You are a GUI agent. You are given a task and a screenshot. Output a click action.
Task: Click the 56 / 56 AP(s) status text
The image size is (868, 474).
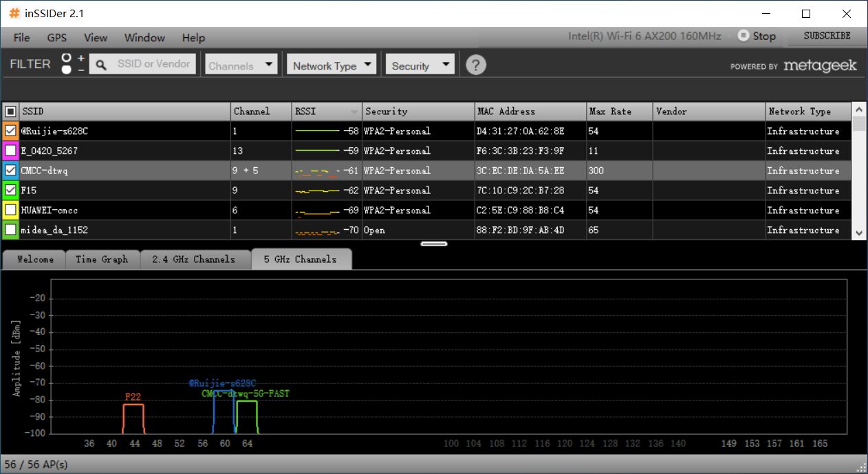36,464
